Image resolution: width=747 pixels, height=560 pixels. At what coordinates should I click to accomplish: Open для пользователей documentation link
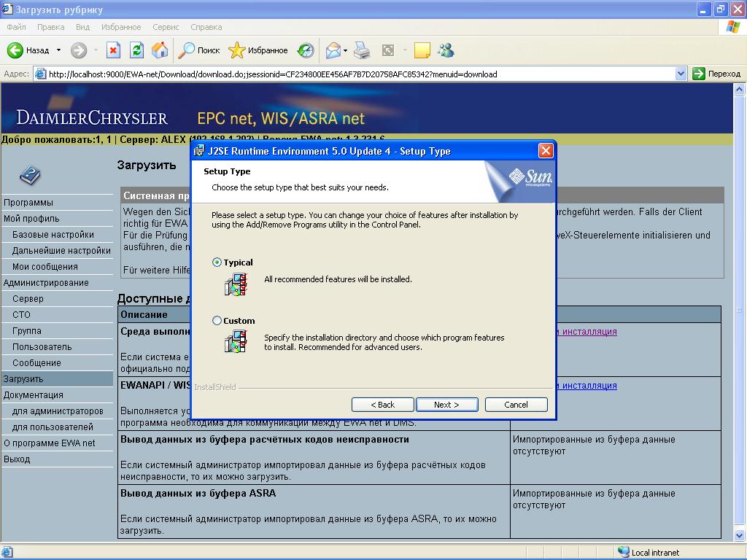coord(53,427)
